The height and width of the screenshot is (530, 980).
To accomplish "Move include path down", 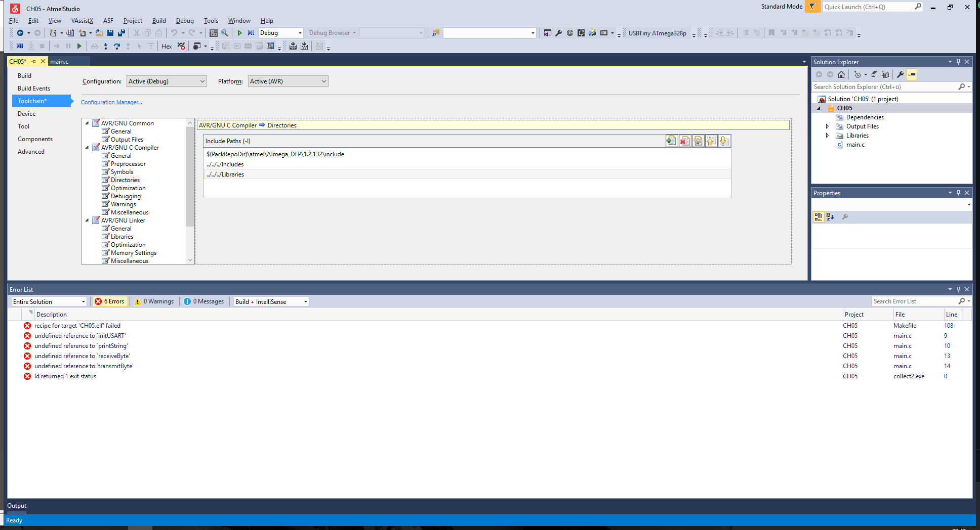I will tap(724, 141).
